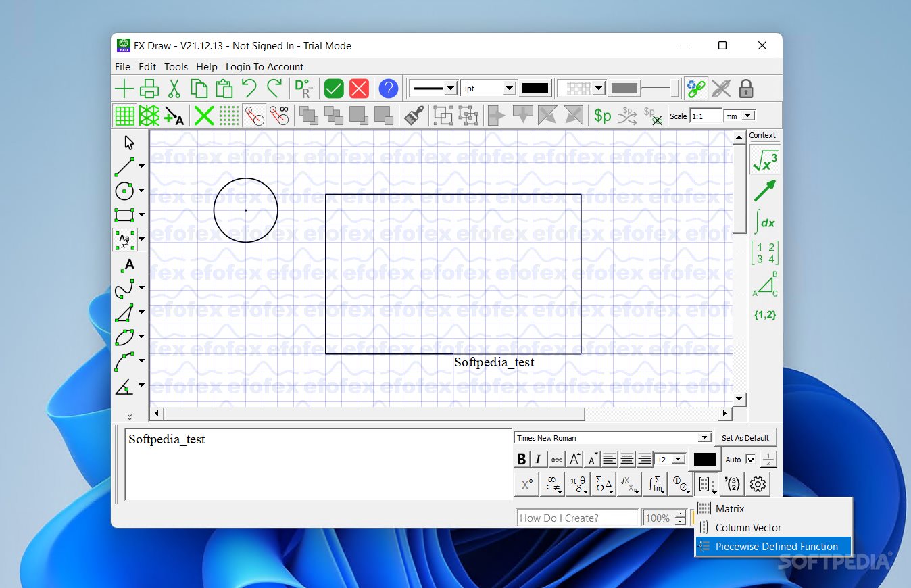Toggle the green grid display button
This screenshot has height=588, width=911.
pyautogui.click(x=124, y=116)
